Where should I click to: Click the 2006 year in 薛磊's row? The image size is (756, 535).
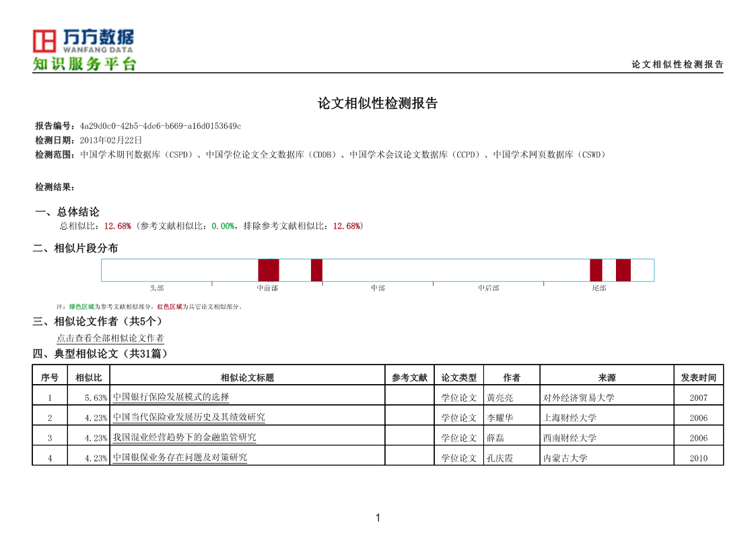[699, 439]
